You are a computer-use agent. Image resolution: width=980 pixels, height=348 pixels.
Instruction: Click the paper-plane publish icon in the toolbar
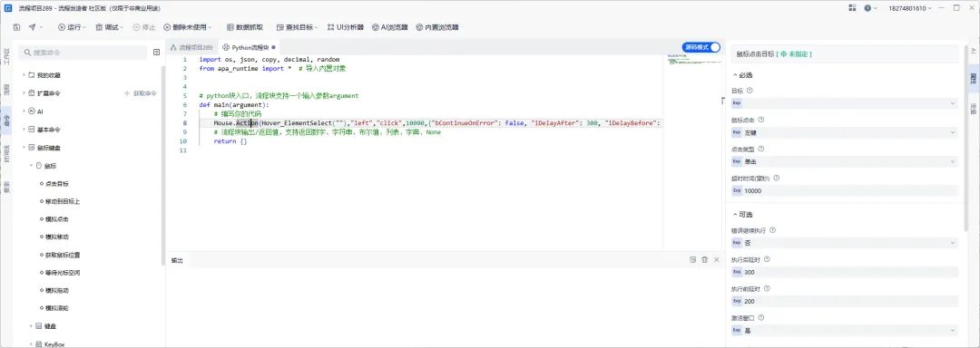[x=32, y=27]
